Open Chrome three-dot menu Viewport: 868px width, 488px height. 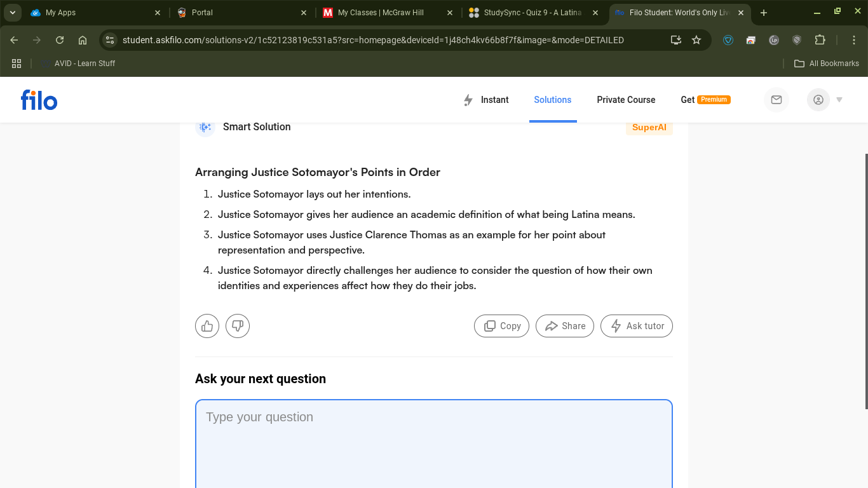pyautogui.click(x=855, y=40)
